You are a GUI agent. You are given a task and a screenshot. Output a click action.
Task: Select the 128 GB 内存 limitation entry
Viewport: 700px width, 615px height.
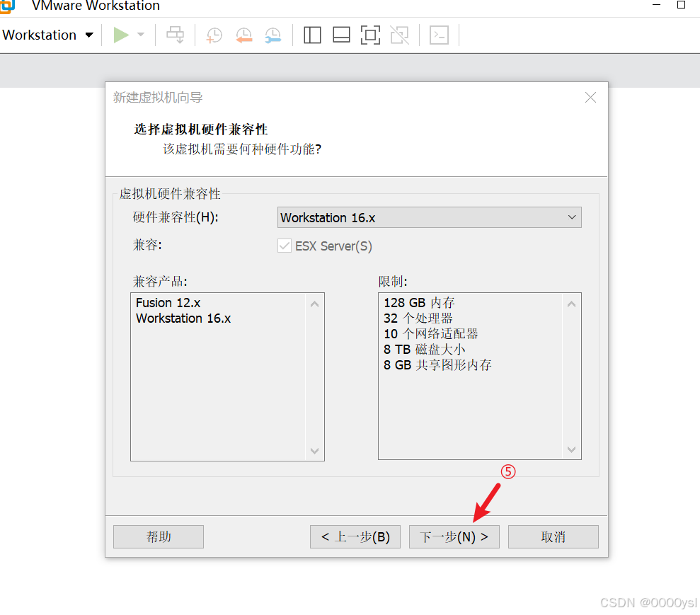(419, 303)
